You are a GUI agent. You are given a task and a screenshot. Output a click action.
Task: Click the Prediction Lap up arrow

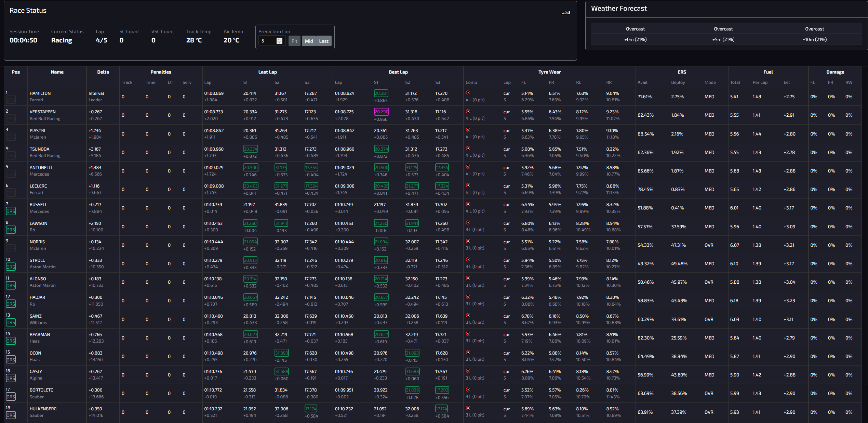[x=280, y=39]
